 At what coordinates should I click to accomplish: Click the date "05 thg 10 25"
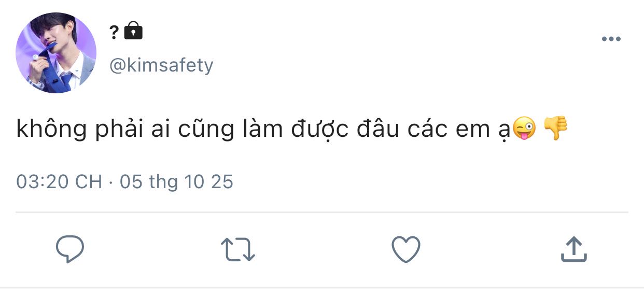click(176, 182)
